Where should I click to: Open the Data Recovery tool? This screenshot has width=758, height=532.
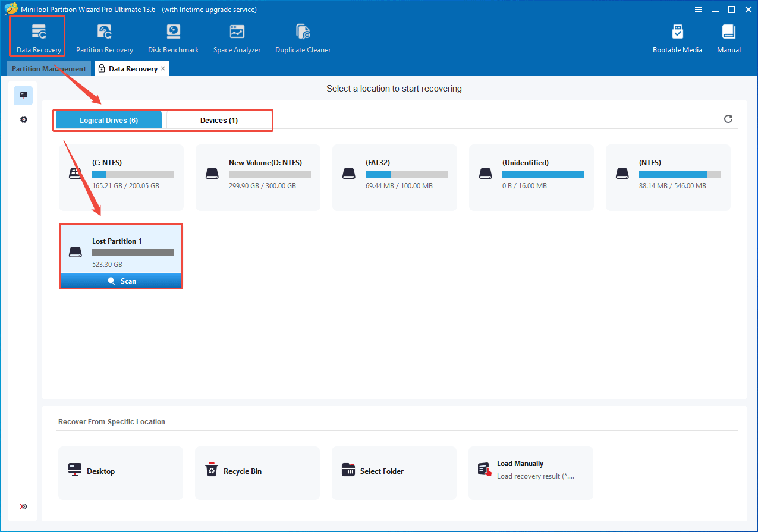[39, 38]
